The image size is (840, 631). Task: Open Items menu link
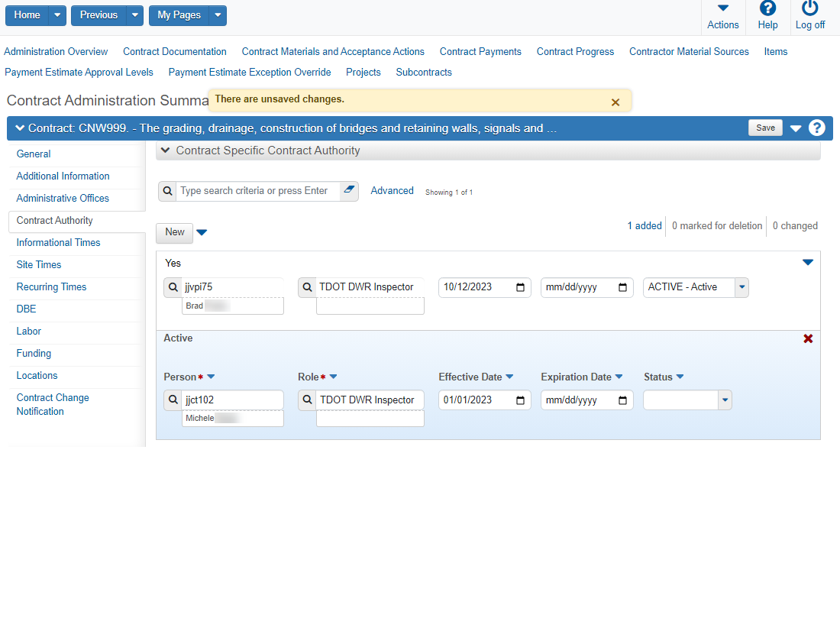coord(775,51)
